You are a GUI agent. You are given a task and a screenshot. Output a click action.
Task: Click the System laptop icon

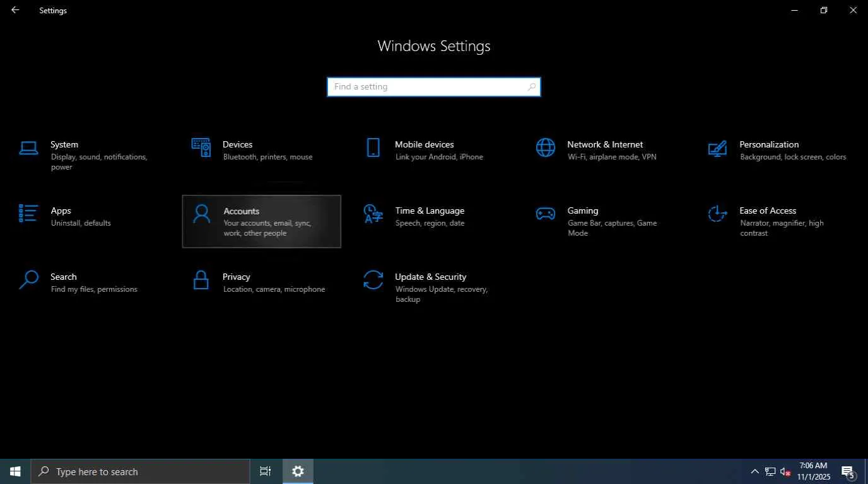click(x=29, y=148)
